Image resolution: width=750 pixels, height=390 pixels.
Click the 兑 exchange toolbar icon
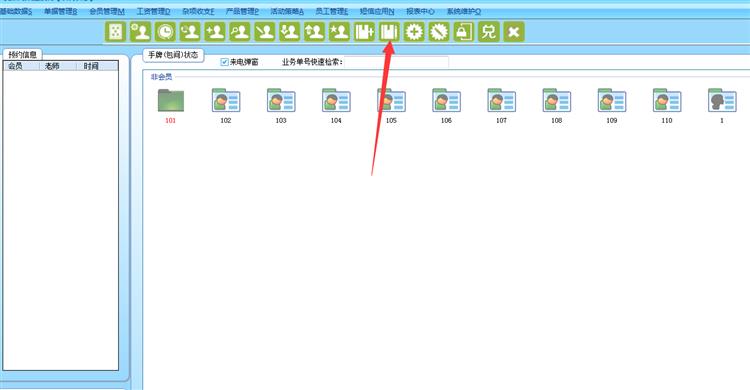[488, 32]
